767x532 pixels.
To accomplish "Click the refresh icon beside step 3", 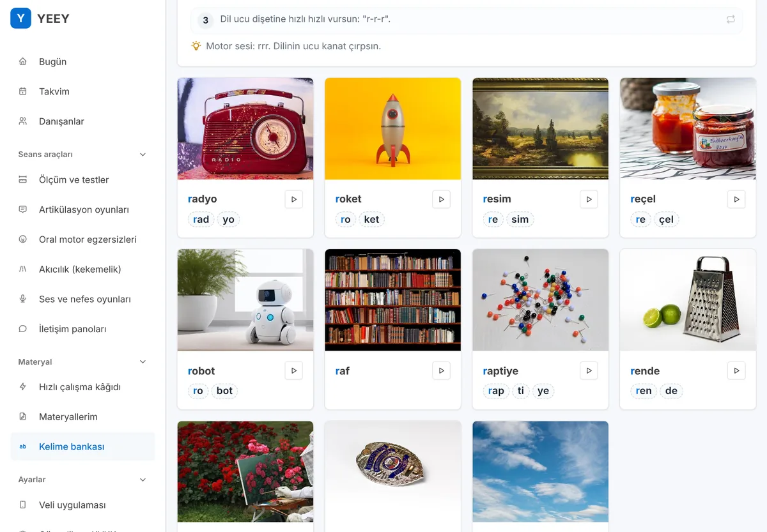I will click(x=731, y=20).
